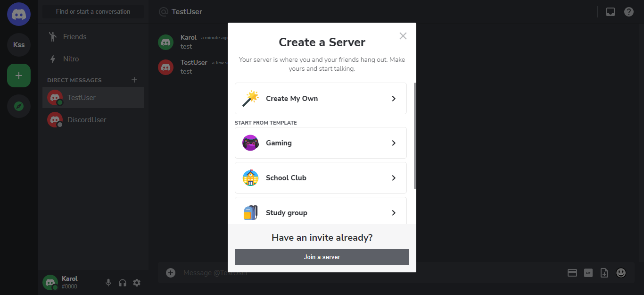Deafen with the headphones icon
Screen dimensions: 644x295
click(x=123, y=283)
